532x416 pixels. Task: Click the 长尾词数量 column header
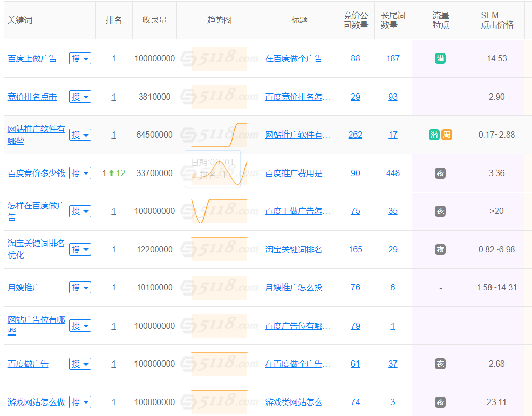pos(393,20)
